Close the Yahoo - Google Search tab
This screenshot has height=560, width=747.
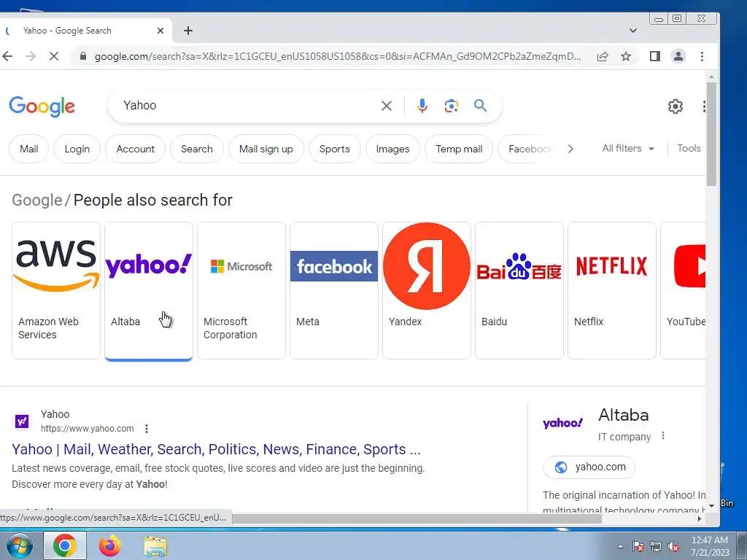coord(160,31)
